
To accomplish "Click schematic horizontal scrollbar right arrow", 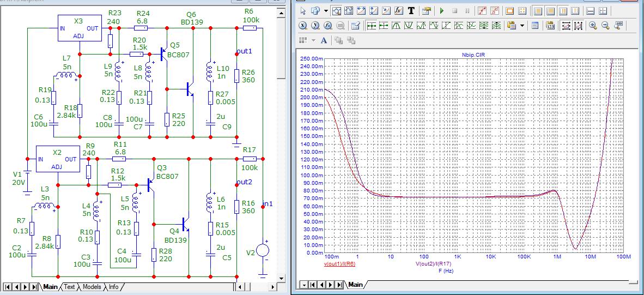I will 272,287.
